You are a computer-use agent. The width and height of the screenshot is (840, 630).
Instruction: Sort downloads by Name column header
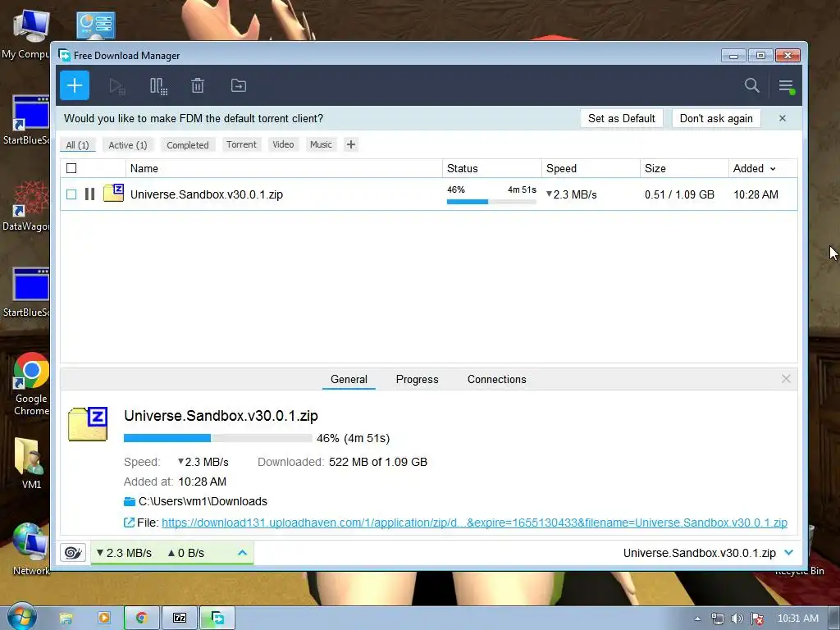pos(284,168)
